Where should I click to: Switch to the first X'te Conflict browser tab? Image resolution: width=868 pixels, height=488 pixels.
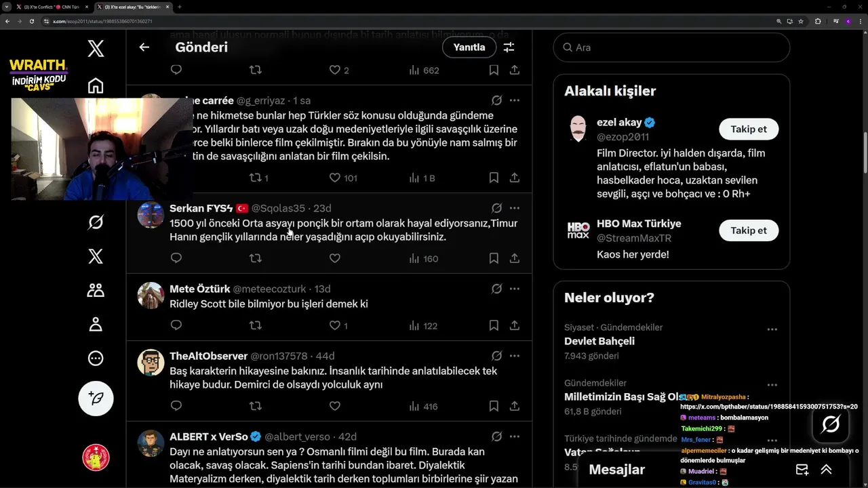53,7
